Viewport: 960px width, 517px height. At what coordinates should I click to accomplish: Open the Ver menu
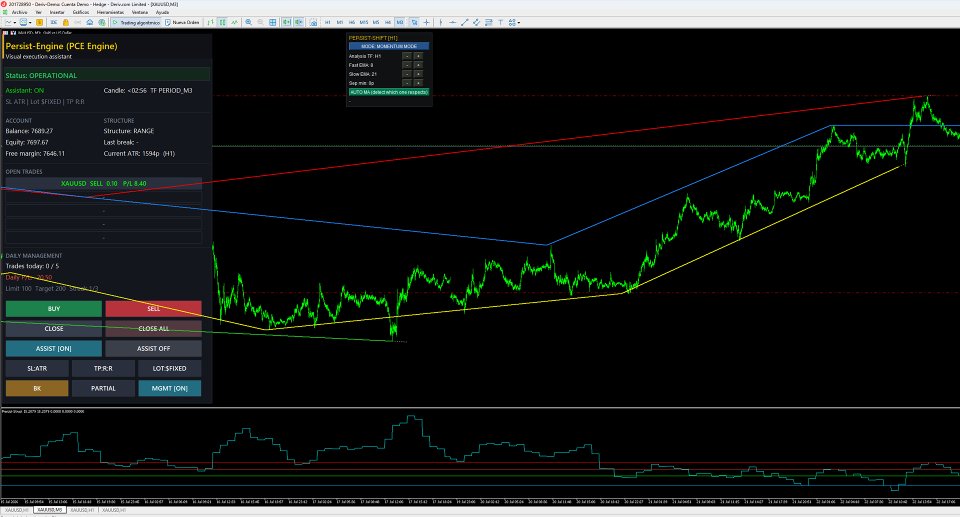[x=39, y=12]
